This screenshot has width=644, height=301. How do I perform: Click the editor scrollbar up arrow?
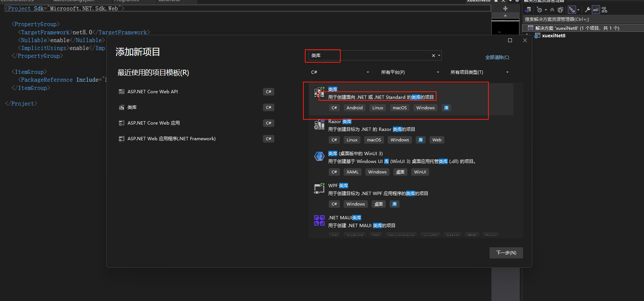(x=505, y=16)
